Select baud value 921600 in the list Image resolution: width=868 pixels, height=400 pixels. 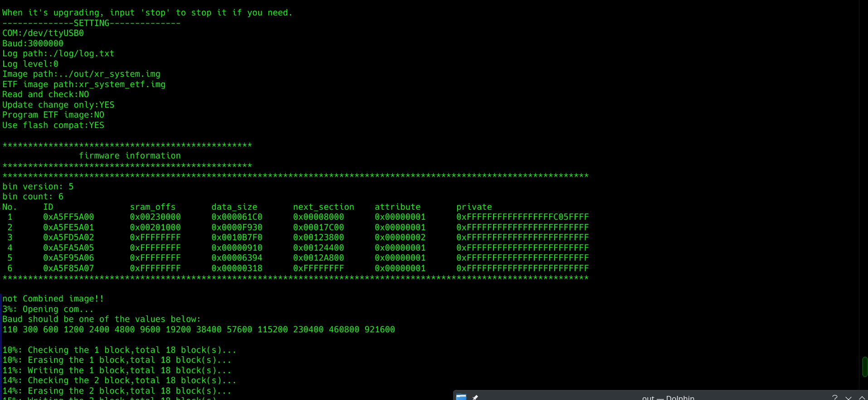pyautogui.click(x=380, y=330)
